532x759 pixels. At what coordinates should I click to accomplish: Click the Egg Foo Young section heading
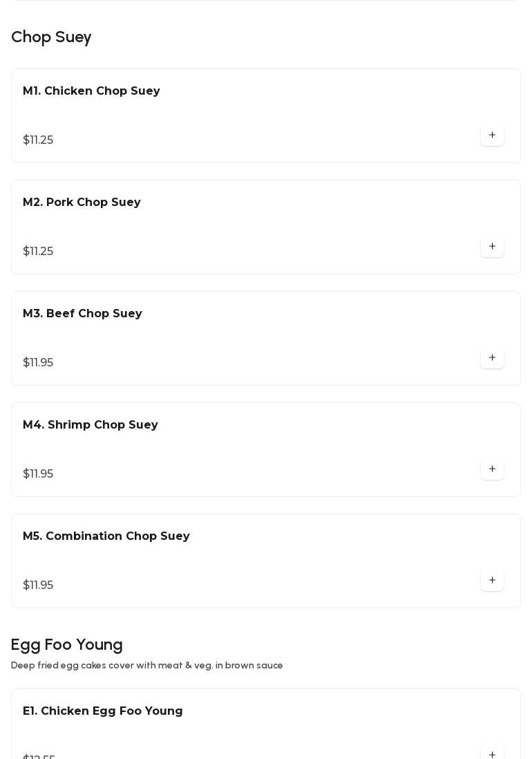pyautogui.click(x=67, y=645)
